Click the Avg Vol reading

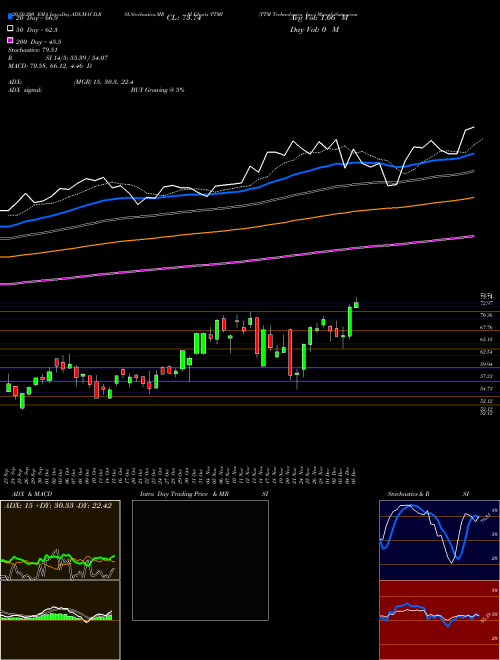pyautogui.click(x=319, y=18)
